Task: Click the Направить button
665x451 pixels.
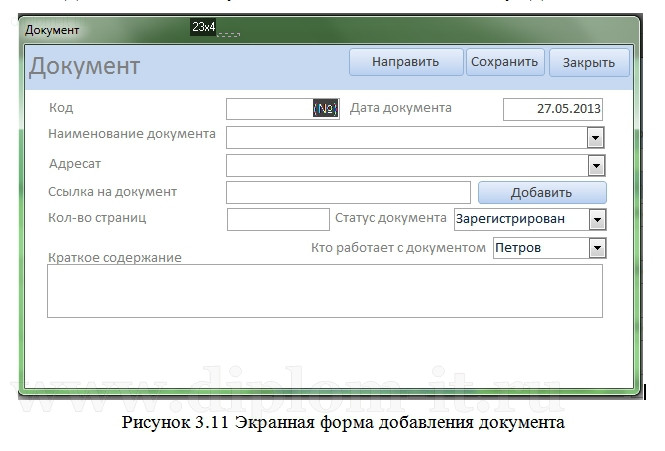Action: (405, 62)
